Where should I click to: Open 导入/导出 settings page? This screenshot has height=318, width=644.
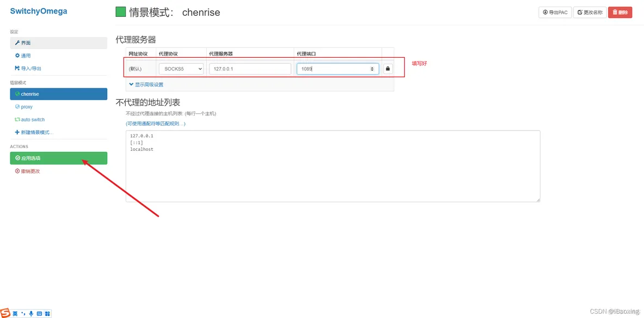pyautogui.click(x=58, y=68)
